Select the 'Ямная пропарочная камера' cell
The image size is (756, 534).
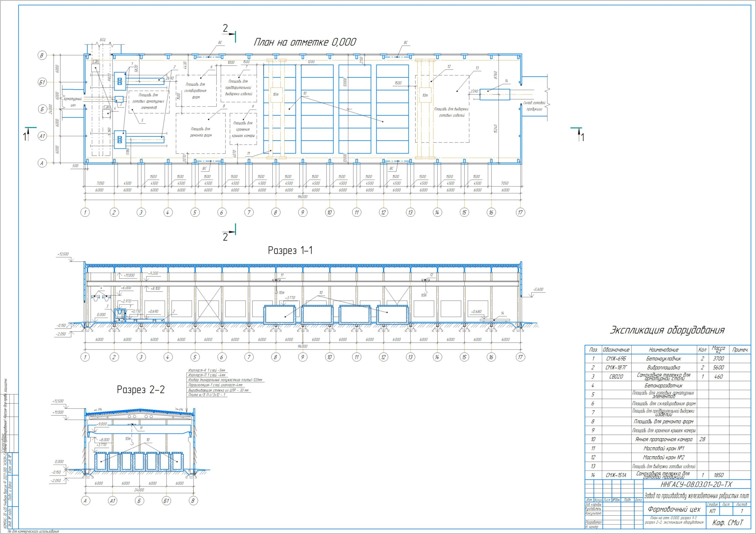[x=664, y=440]
